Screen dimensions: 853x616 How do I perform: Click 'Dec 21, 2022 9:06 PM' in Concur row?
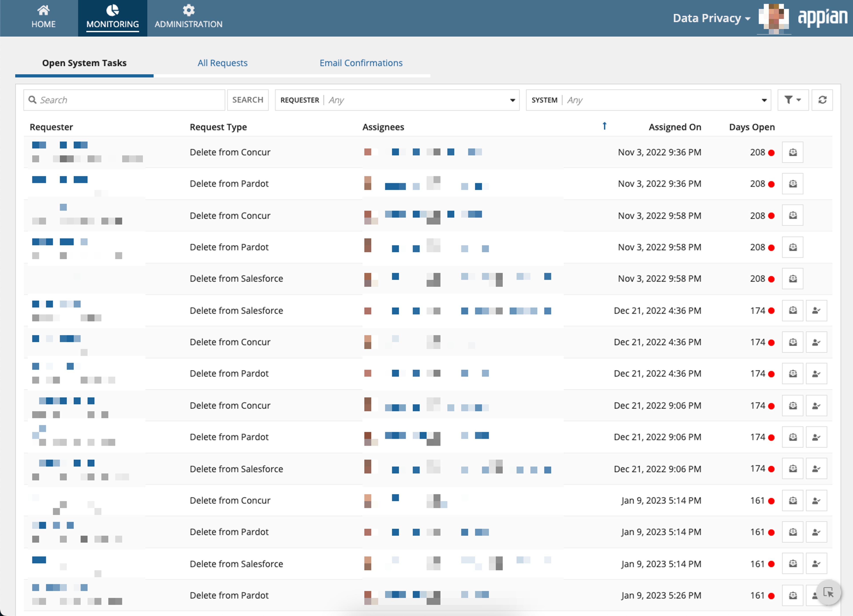658,406
